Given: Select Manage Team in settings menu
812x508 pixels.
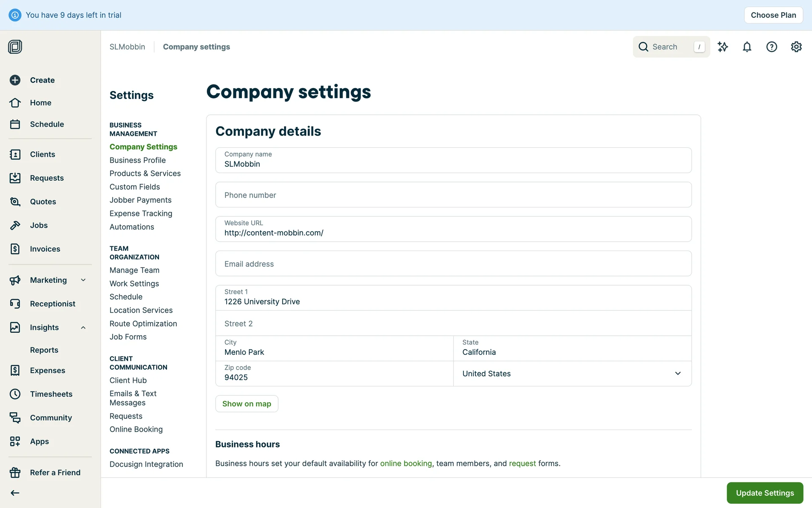Looking at the screenshot, I should coord(134,270).
